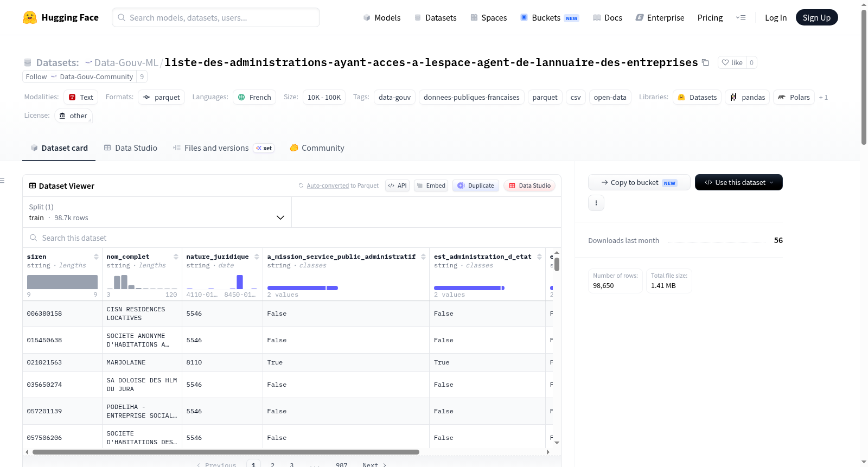Sort nature_juridique column via its sort icon
The width and height of the screenshot is (868, 467).
click(257, 257)
